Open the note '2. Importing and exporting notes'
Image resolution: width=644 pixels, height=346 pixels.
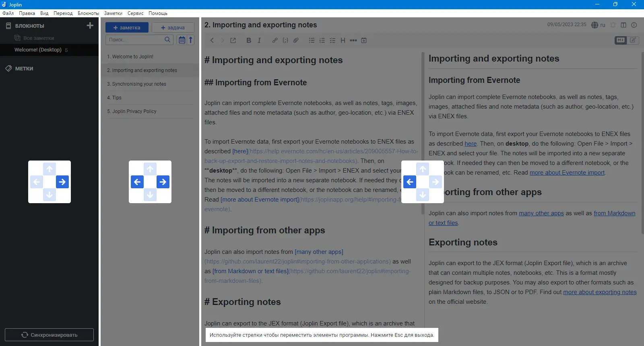click(150, 70)
